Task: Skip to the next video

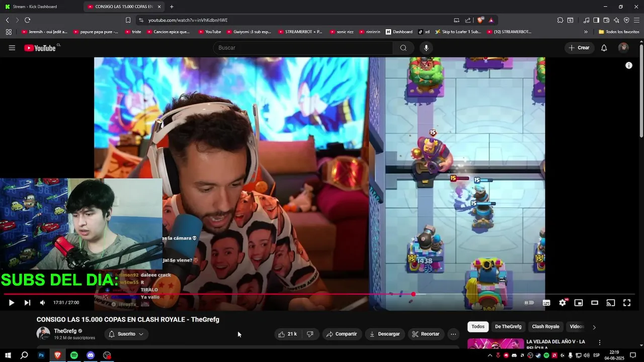Action: (27, 303)
